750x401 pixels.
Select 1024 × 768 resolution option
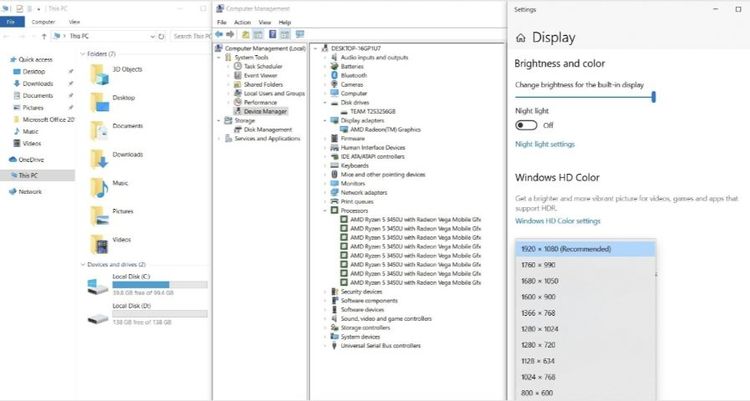(585, 378)
